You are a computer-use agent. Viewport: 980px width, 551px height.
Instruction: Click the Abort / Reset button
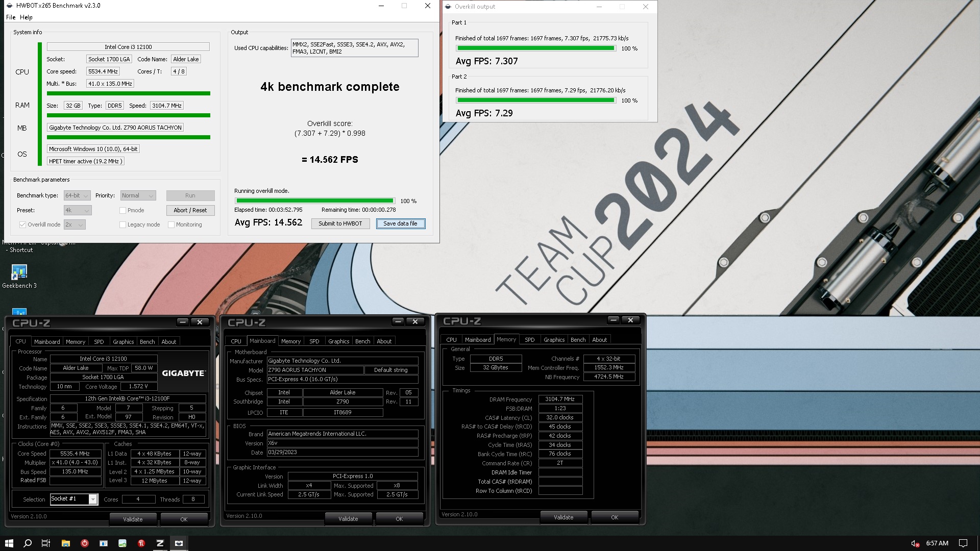tap(190, 210)
